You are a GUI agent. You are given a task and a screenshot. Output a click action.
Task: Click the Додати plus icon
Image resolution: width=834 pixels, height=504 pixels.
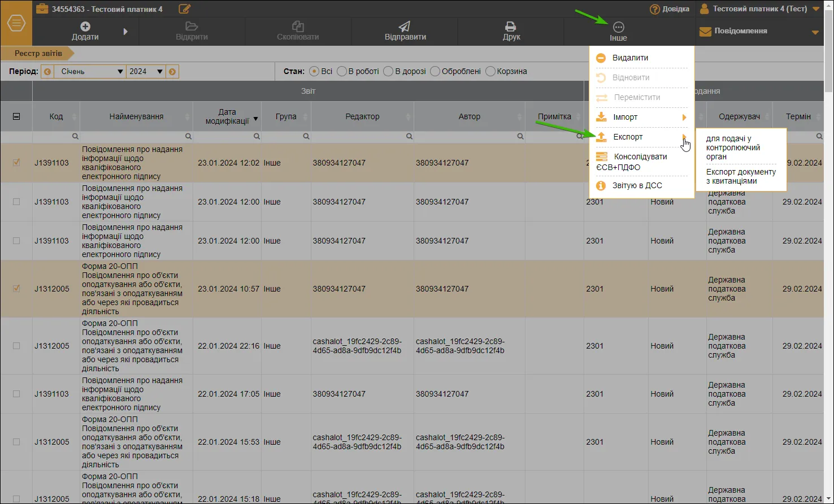point(85,26)
